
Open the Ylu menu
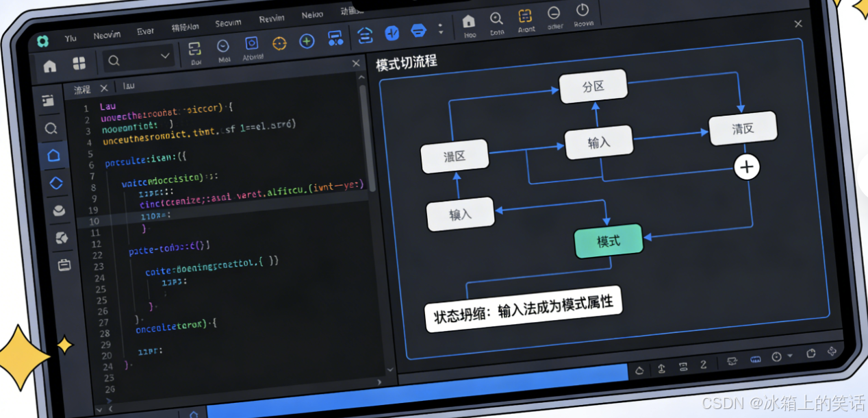[71, 38]
